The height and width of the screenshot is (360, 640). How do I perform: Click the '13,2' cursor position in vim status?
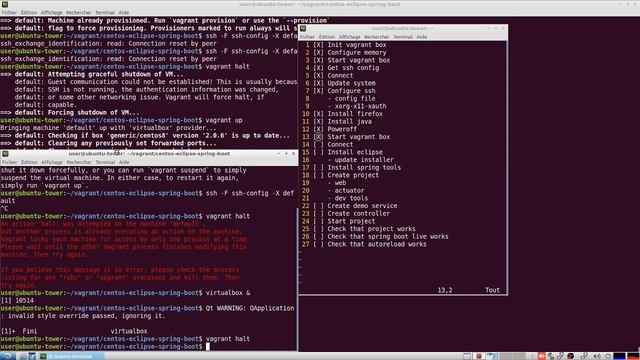[445, 290]
